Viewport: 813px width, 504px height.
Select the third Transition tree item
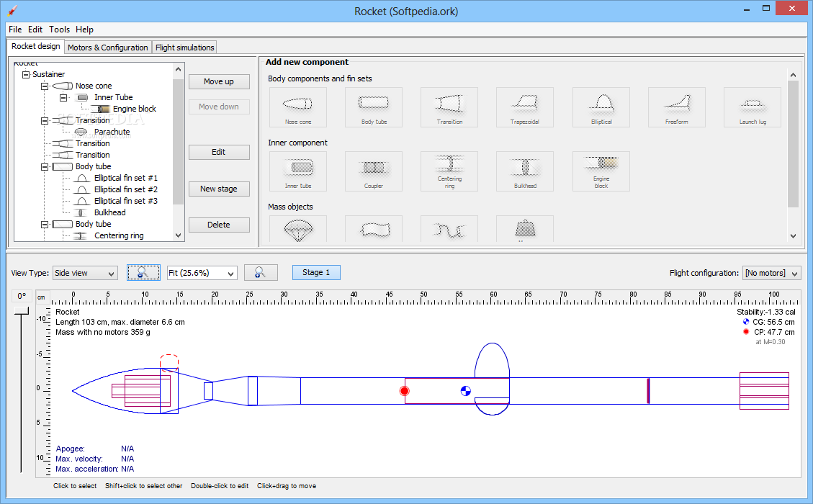[x=92, y=155]
